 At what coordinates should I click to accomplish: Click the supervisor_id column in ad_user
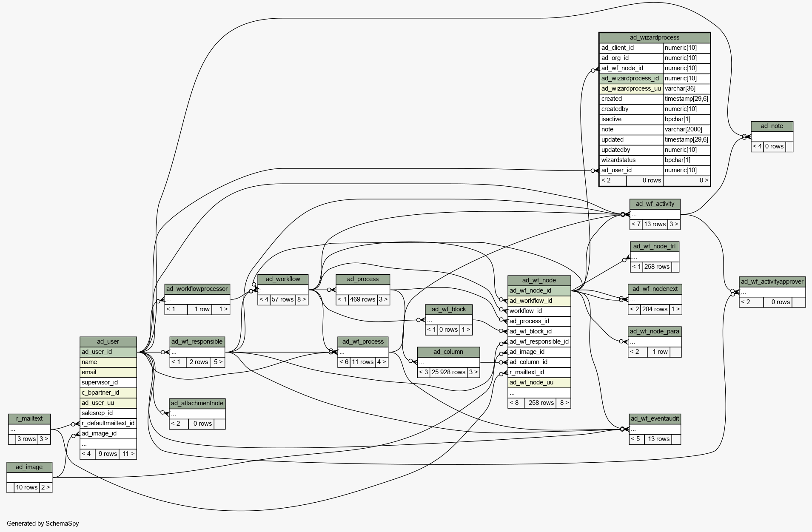(x=108, y=383)
